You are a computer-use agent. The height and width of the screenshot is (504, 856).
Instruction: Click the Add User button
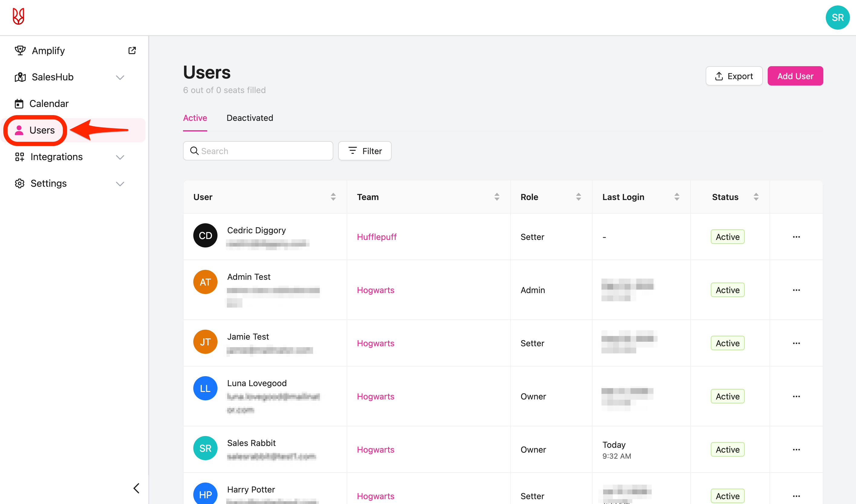point(795,76)
